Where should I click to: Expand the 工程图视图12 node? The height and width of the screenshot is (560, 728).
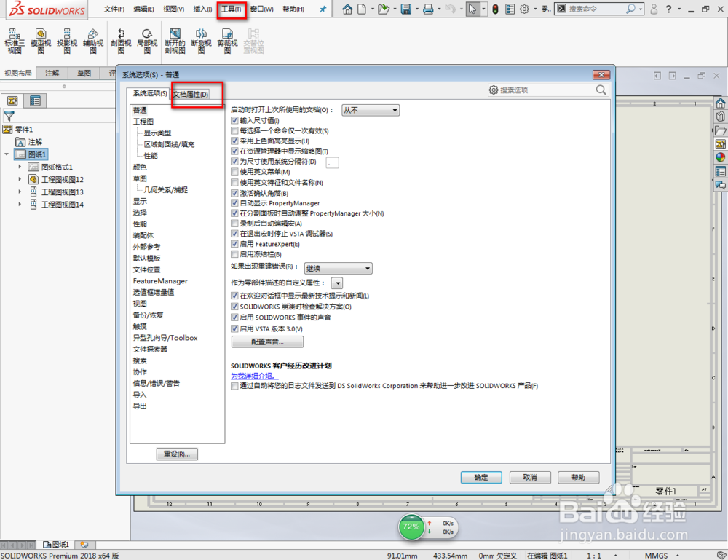coord(20,179)
